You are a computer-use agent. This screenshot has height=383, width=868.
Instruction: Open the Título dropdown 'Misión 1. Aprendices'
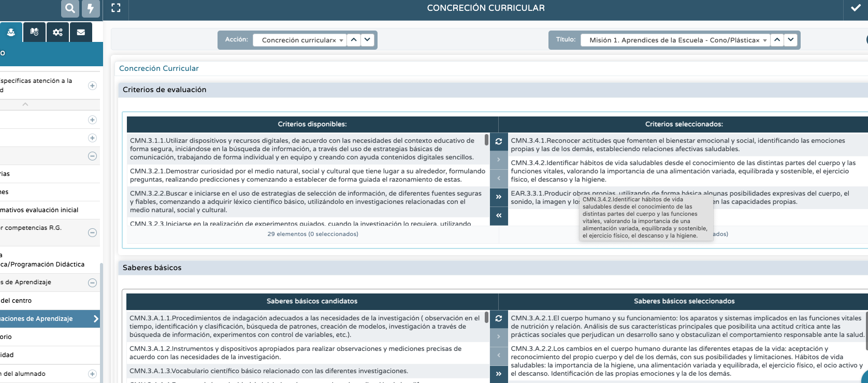coord(675,40)
